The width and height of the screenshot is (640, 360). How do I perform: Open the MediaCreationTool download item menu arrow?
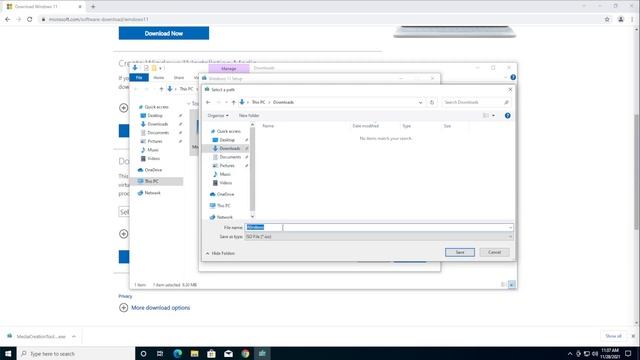coord(74,337)
